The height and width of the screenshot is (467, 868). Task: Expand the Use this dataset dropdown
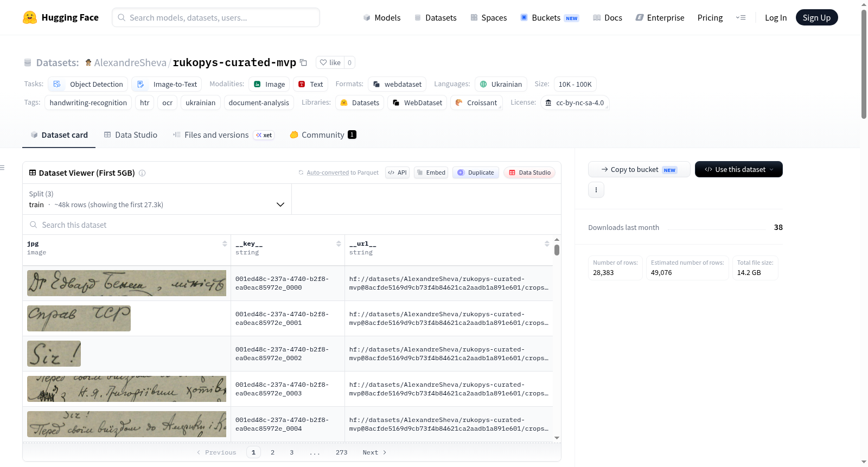coord(739,169)
